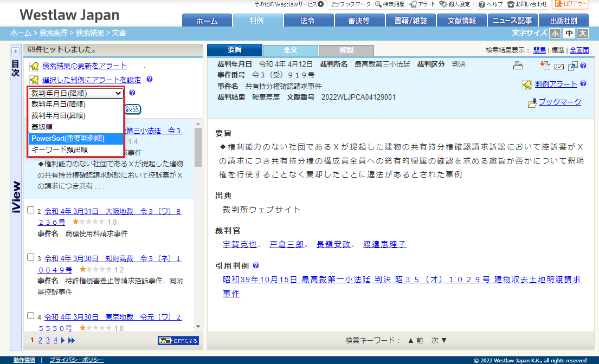Click the help icon after 選択した判例にアラートを設定
Viewport: 599px width, 364px height.
(150, 79)
